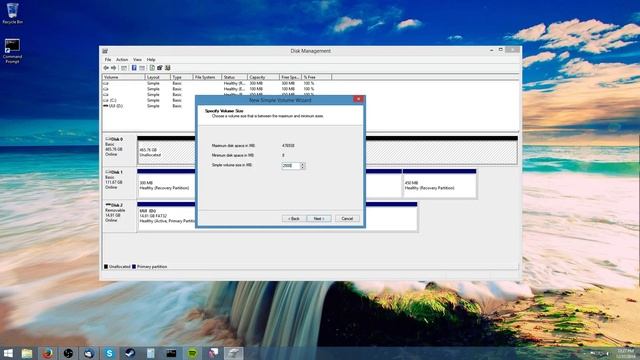Open the File menu
Viewport: 640px width, 360px height.
(108, 60)
